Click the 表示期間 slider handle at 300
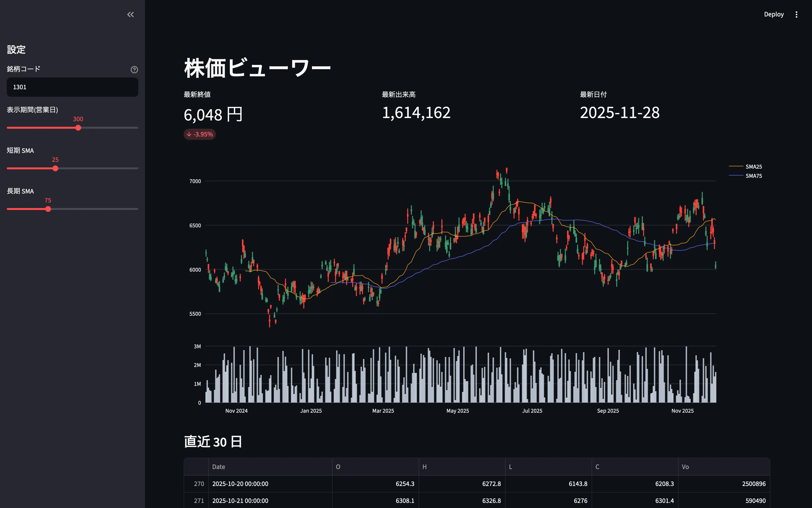 pyautogui.click(x=78, y=128)
